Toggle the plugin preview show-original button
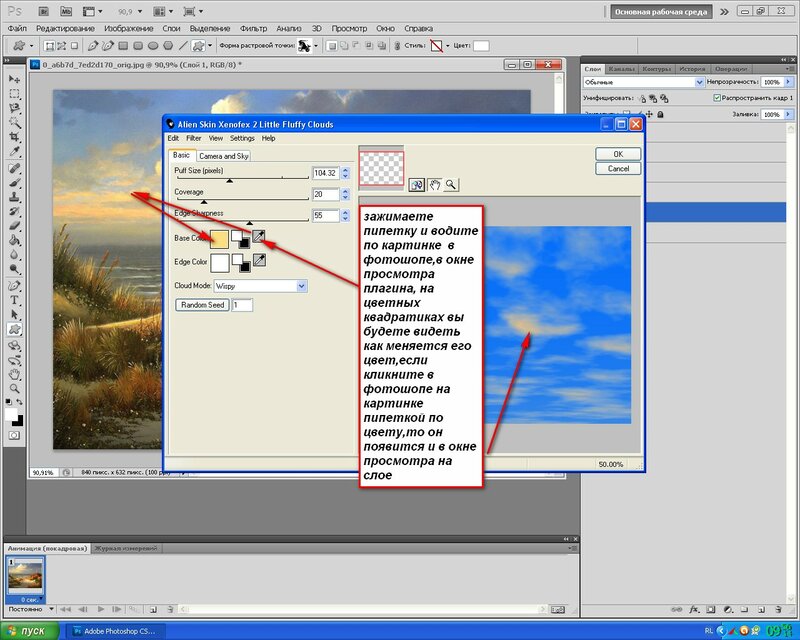 417,185
